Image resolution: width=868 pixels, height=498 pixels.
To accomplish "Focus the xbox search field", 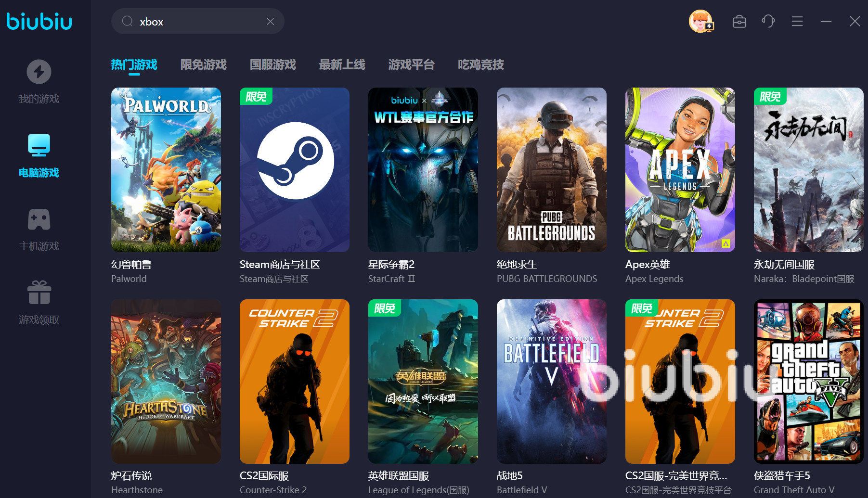I will 198,21.
